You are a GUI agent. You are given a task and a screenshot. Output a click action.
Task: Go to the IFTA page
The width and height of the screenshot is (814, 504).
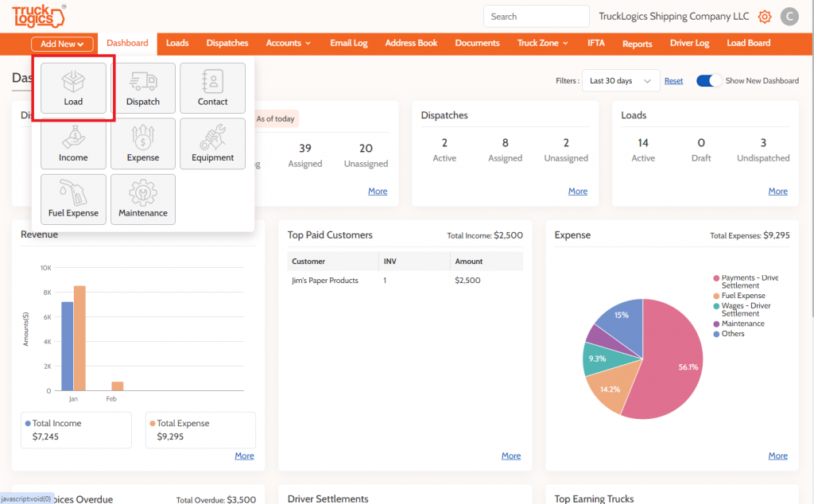point(596,43)
